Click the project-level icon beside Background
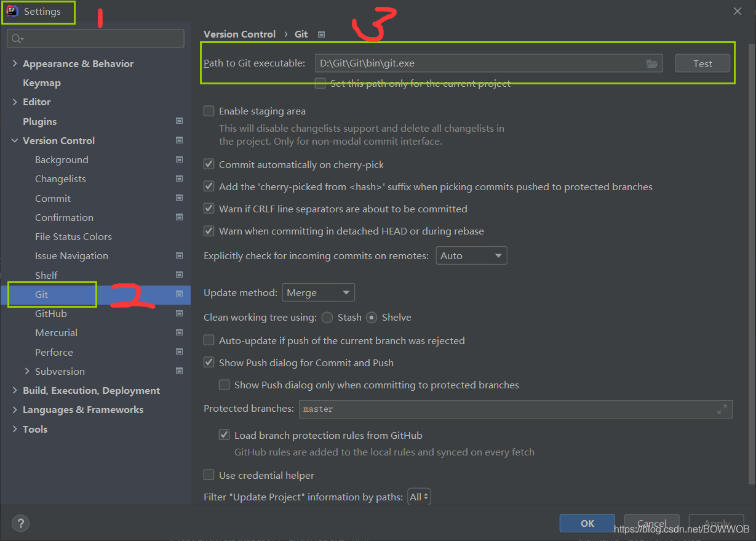 pos(179,159)
